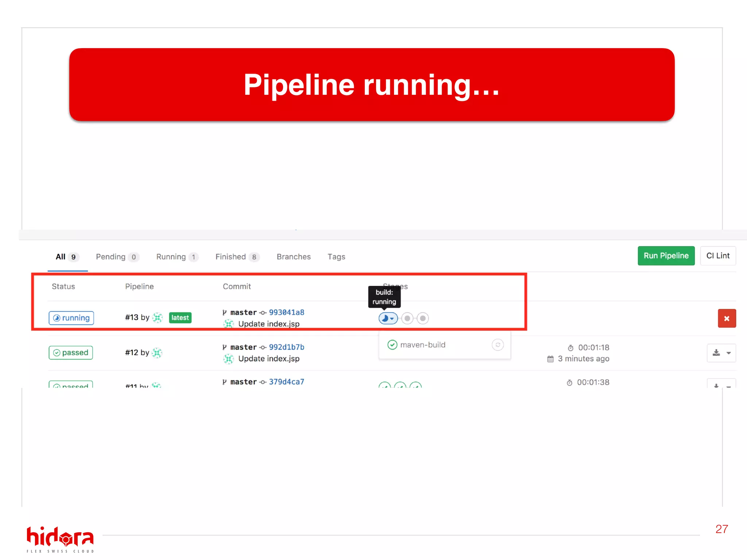Open commit 379d4ca7

point(287,382)
